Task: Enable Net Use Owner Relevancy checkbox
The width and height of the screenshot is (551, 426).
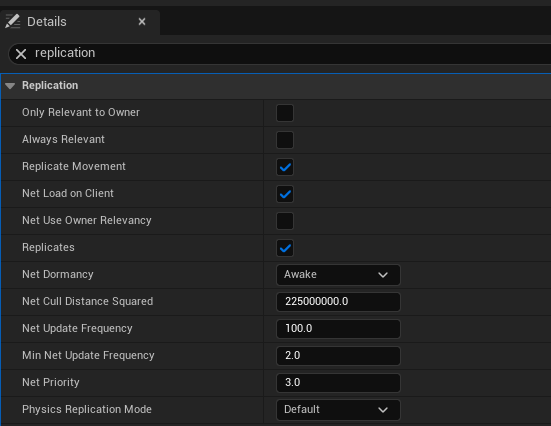Action: [x=285, y=221]
